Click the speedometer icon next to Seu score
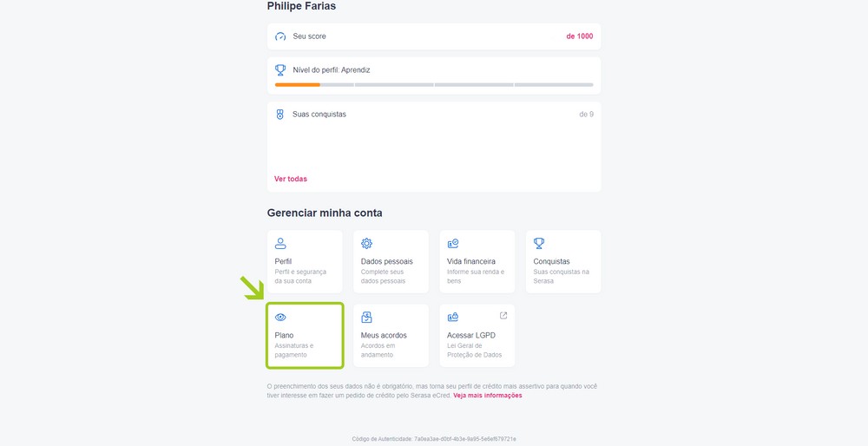 [280, 36]
